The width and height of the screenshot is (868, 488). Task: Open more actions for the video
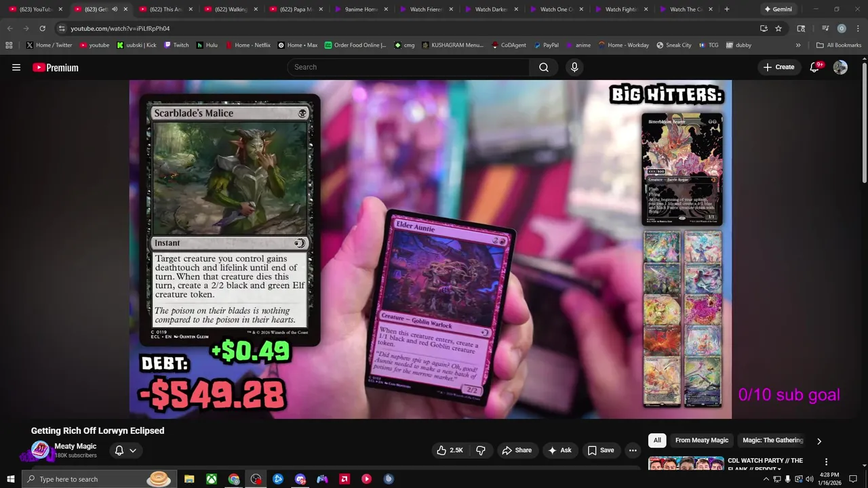coord(633,450)
